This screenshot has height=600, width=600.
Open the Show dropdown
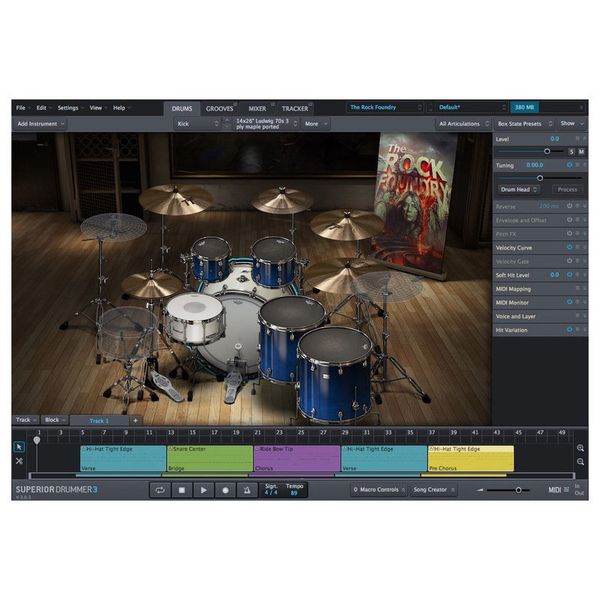[x=572, y=124]
